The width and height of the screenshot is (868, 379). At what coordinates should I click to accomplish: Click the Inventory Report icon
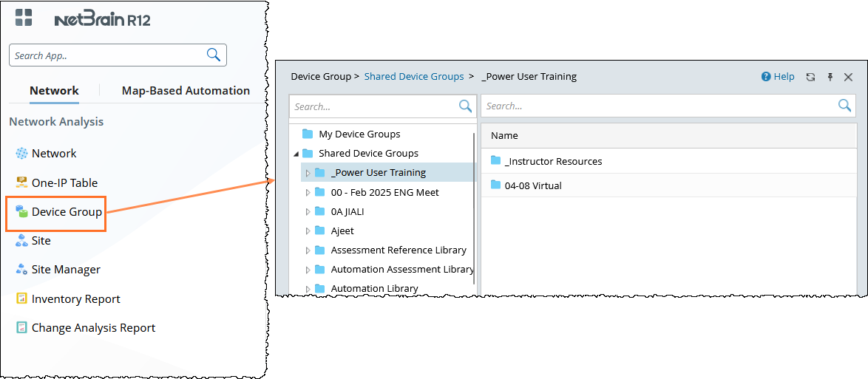(x=21, y=298)
